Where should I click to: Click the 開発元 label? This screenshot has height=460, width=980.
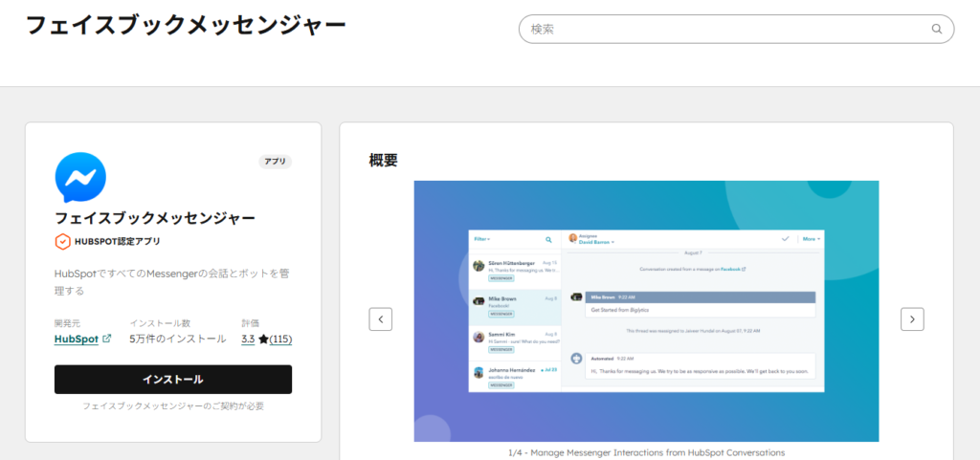68,323
